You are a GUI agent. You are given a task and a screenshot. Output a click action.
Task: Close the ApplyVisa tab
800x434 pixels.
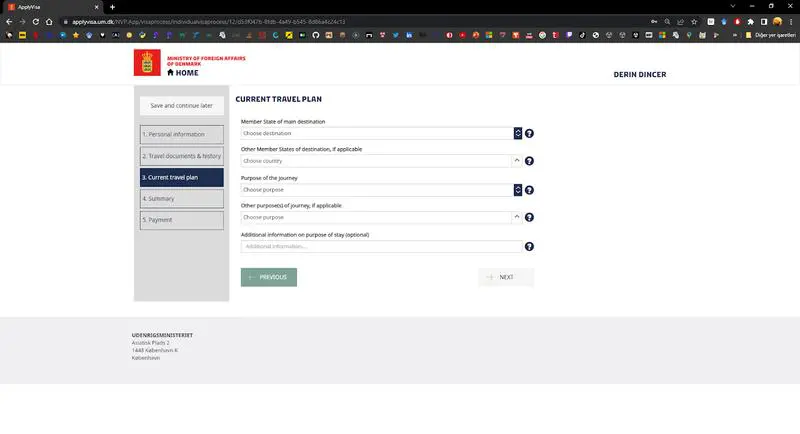pyautogui.click(x=96, y=7)
